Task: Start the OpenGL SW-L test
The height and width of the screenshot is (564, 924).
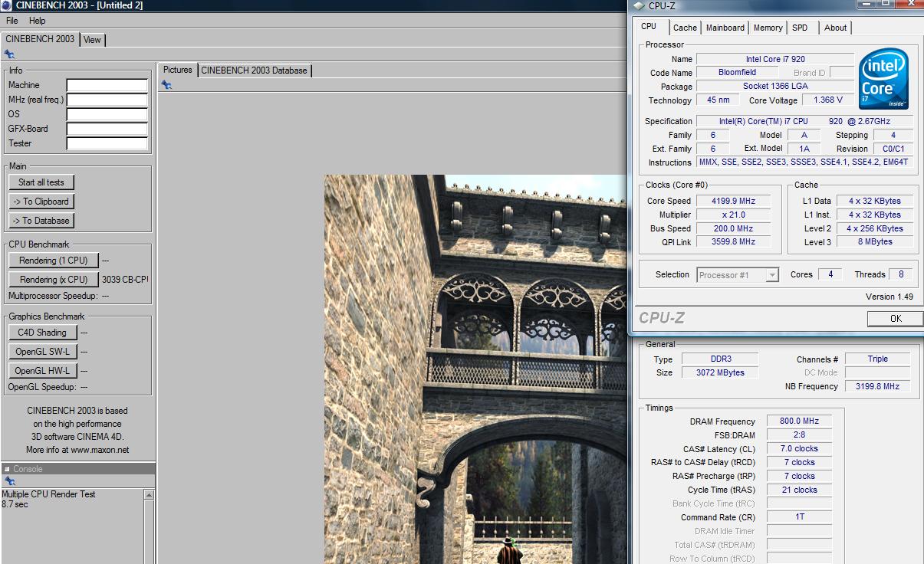Action: coord(42,352)
